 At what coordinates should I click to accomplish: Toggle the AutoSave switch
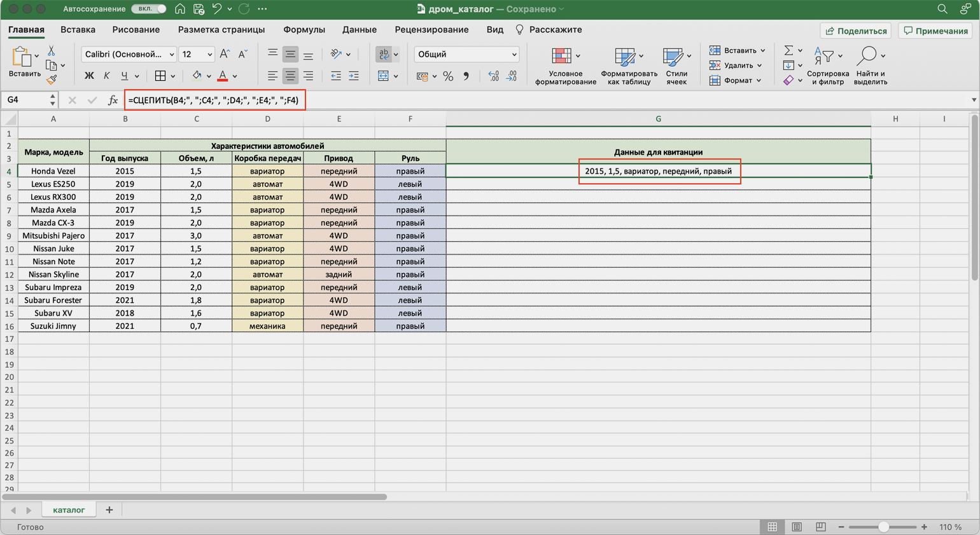148,9
